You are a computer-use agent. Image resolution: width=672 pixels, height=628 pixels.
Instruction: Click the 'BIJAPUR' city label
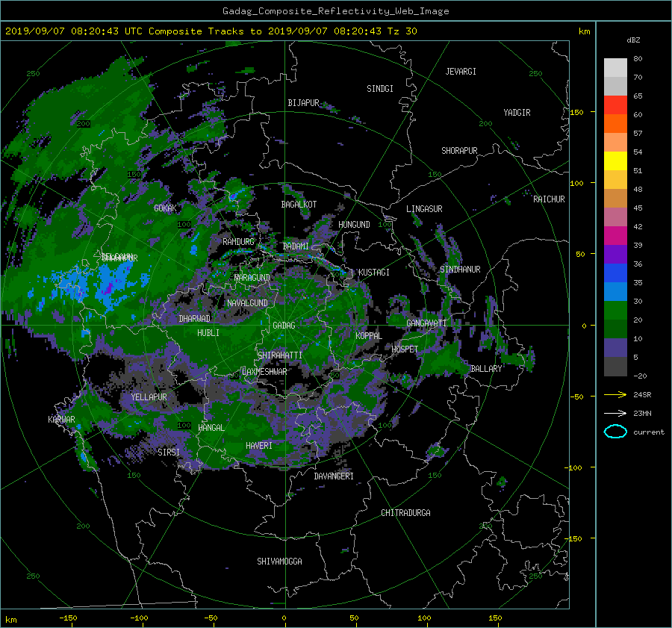point(303,103)
